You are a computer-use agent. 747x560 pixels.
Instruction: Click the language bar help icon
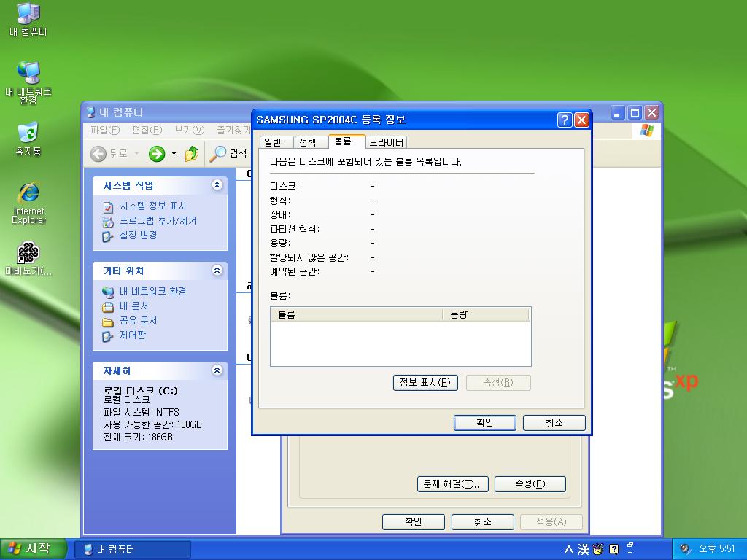pos(614,550)
